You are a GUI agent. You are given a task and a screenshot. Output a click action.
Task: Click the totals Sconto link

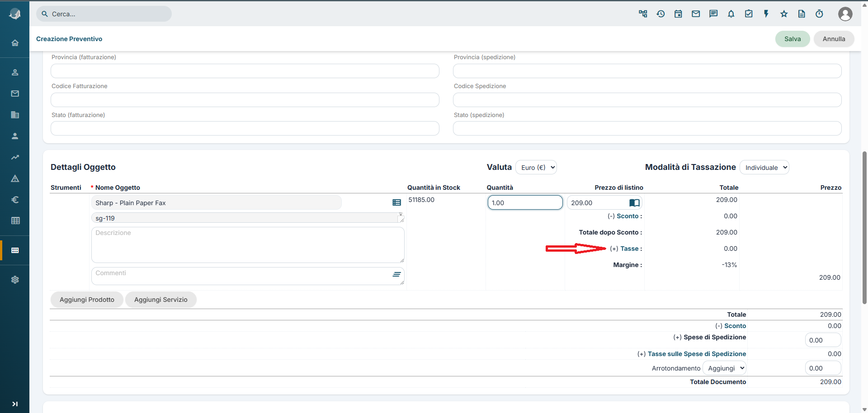735,326
